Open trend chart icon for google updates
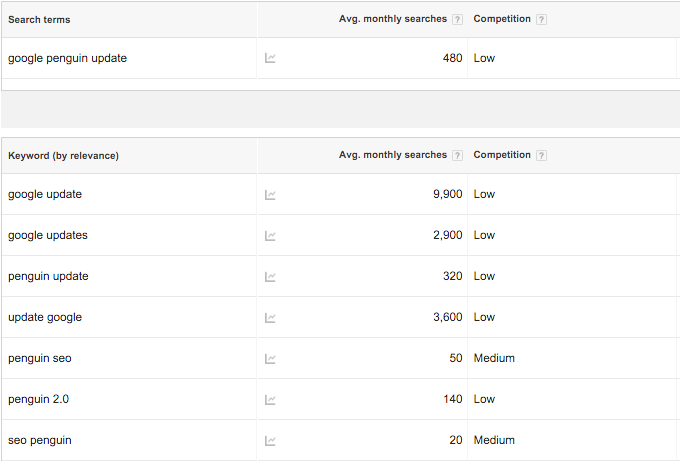This screenshot has width=680, height=461. coord(270,235)
